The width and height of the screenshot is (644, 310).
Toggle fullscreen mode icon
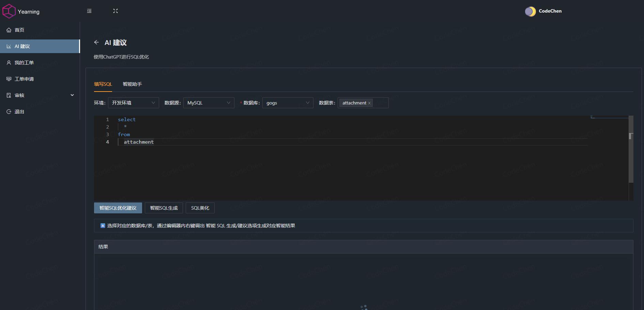point(116,11)
